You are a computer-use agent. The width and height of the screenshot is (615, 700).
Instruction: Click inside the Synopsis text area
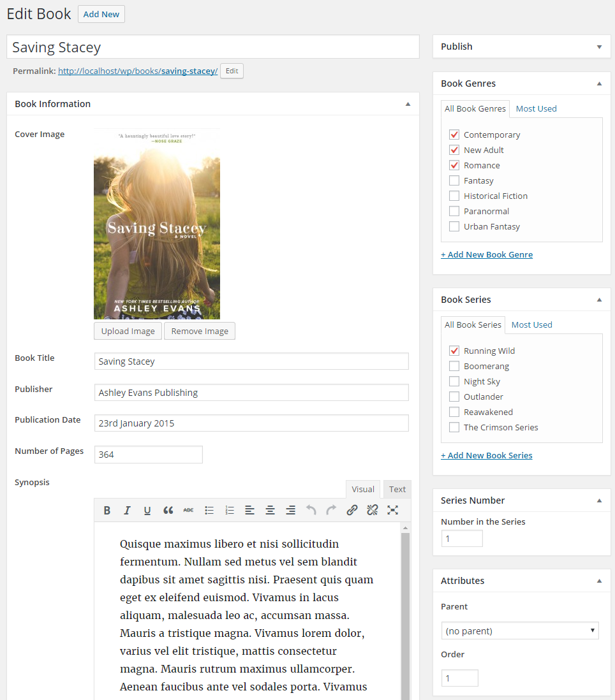248,613
